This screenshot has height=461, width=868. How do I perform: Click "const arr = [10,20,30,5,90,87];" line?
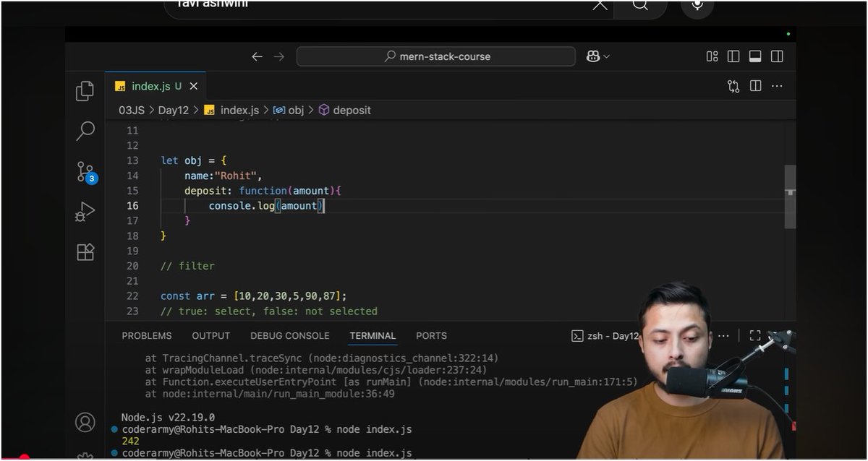(254, 296)
